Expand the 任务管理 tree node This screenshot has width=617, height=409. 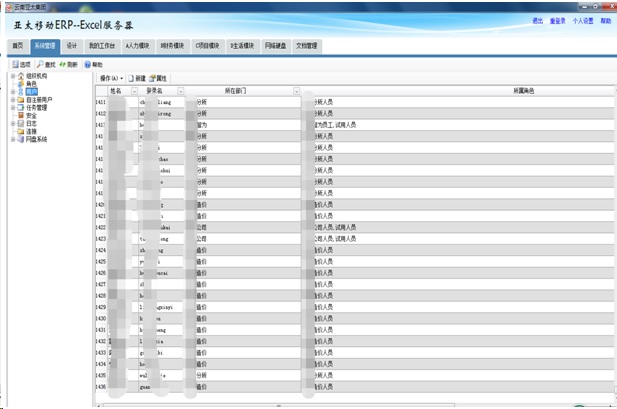pyautogui.click(x=12, y=107)
